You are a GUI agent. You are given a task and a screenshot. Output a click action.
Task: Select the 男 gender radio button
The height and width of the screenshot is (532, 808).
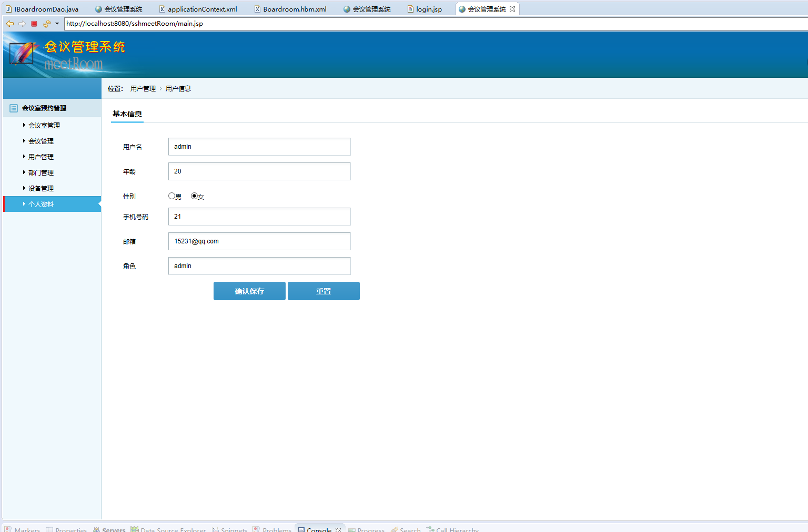coord(171,196)
